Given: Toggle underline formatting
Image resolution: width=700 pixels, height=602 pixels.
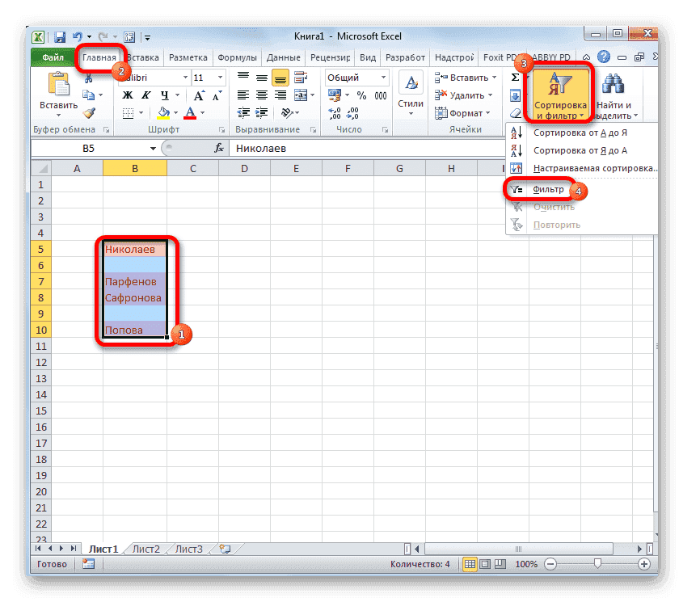Looking at the screenshot, I should (x=165, y=95).
